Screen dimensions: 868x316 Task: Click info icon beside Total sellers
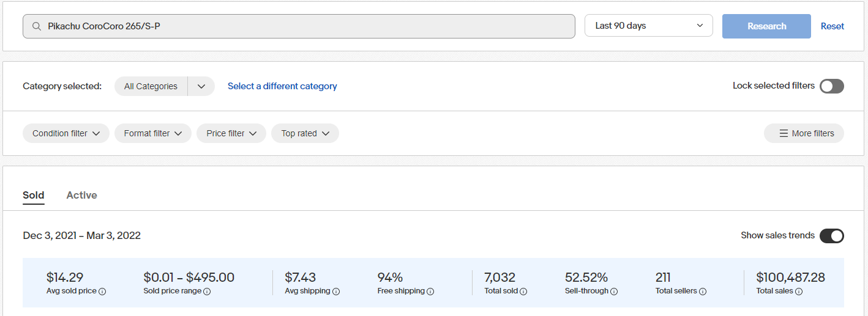pyautogui.click(x=703, y=292)
